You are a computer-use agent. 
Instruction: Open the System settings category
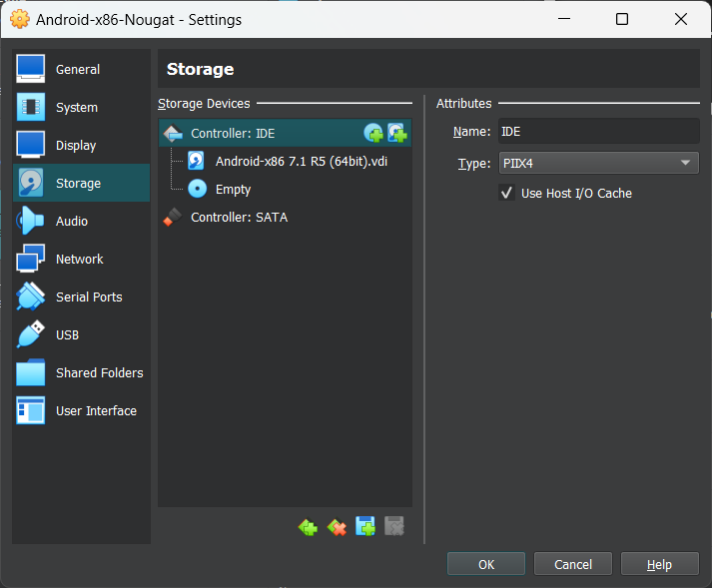(81, 107)
